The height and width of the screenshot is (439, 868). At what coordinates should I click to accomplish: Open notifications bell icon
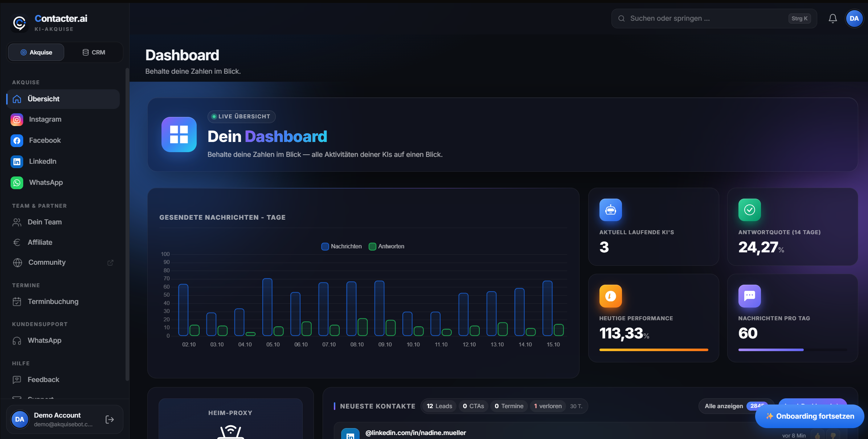pyautogui.click(x=833, y=19)
